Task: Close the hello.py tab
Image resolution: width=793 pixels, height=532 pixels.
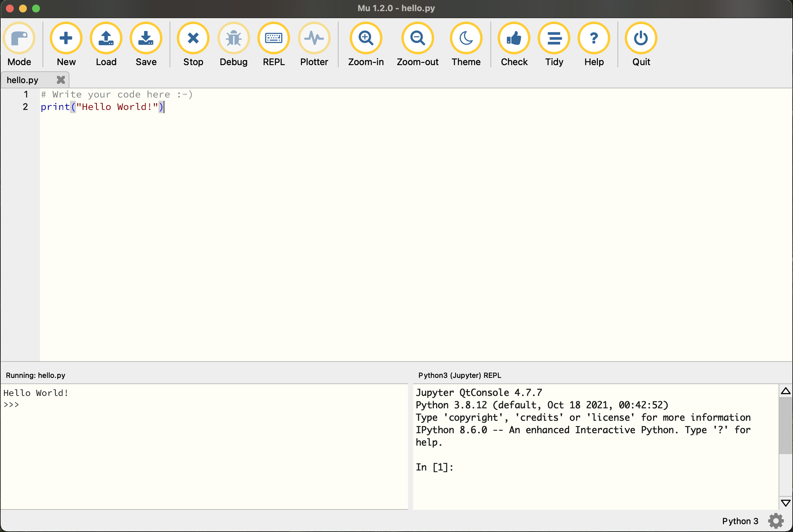Action: (61, 80)
